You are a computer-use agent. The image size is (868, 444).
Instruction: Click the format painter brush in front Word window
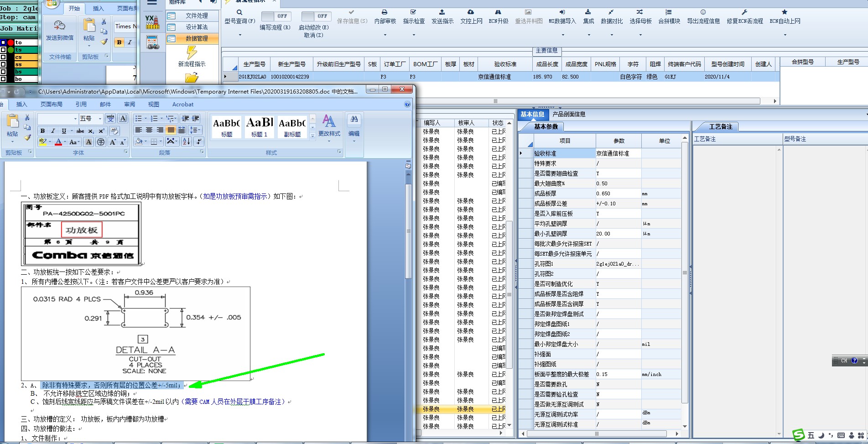(x=27, y=137)
